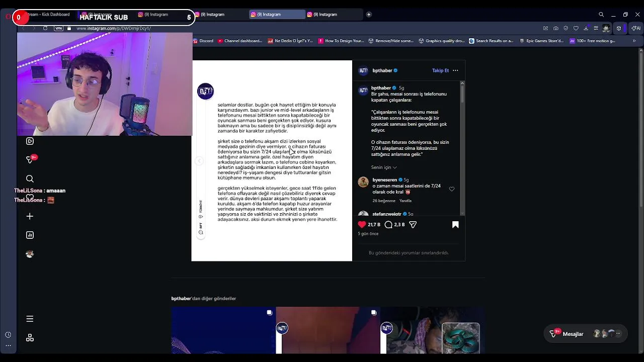This screenshot has height=362, width=644.
Task: Open the extensions cube icon in toolbar
Action: [x=619, y=28]
